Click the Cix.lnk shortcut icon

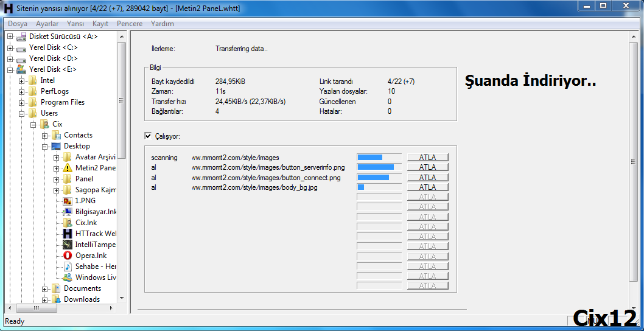click(x=68, y=223)
